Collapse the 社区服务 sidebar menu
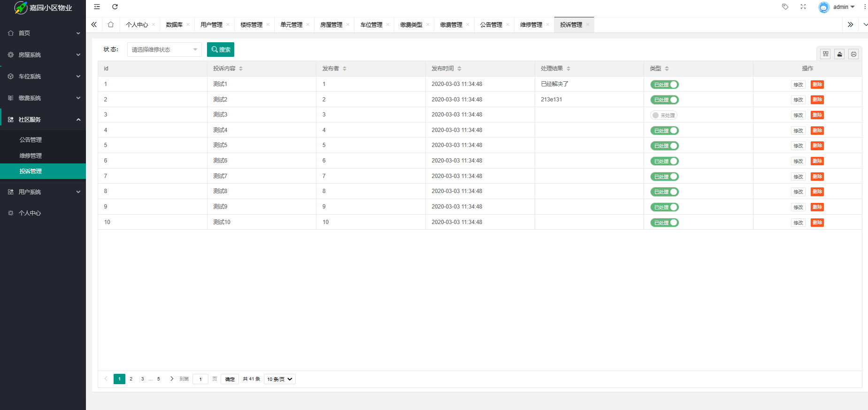Screen dimensions: 868x410 pyautogui.click(x=43, y=119)
